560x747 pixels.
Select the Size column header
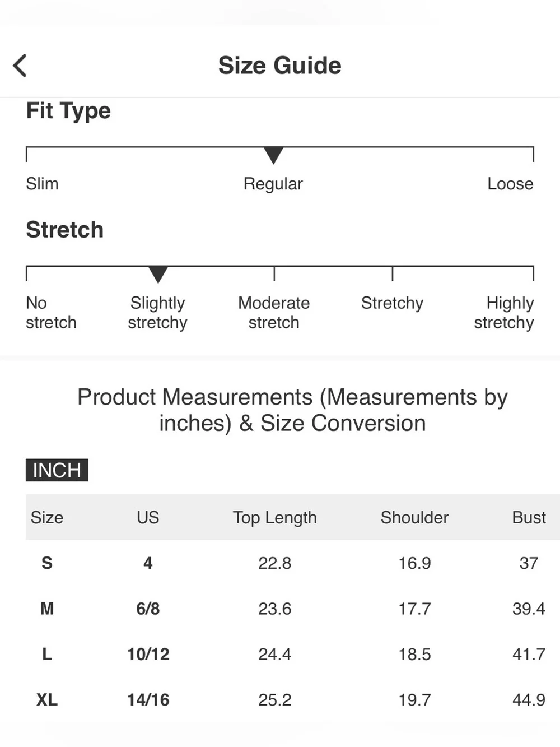[x=47, y=517]
